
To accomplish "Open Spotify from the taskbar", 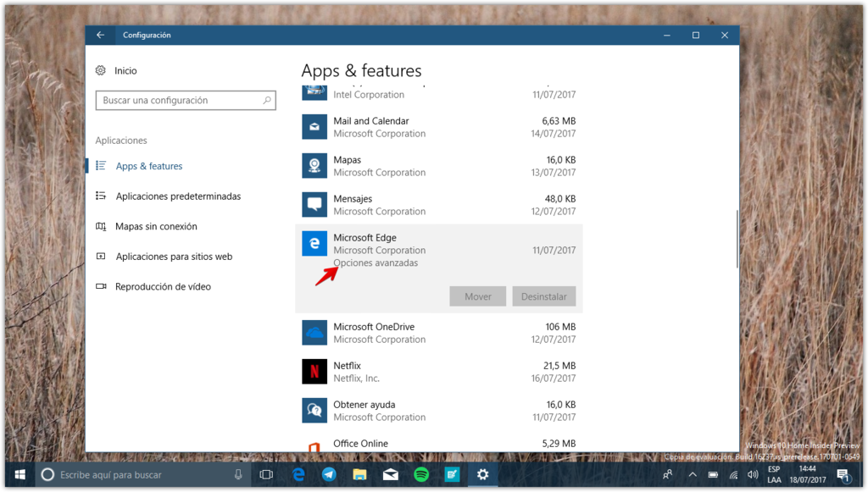I will 421,475.
